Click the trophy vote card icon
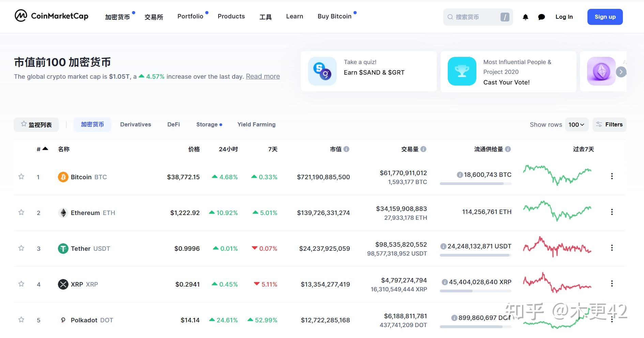Viewport: 644px width, 338px height. [462, 71]
